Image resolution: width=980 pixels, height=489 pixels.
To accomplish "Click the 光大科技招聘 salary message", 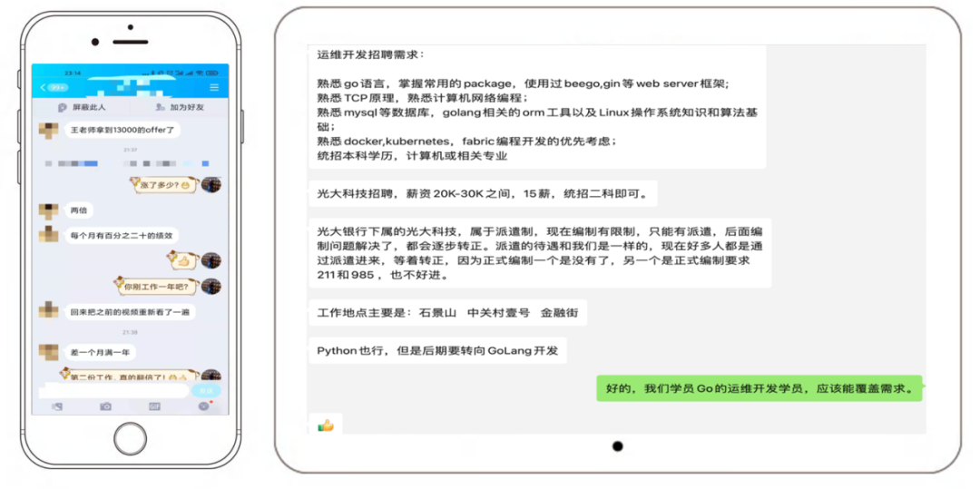I will [x=483, y=194].
